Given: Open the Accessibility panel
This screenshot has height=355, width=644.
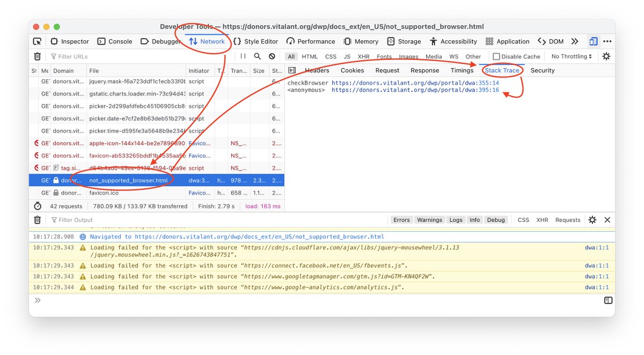Looking at the screenshot, I should 453,41.
